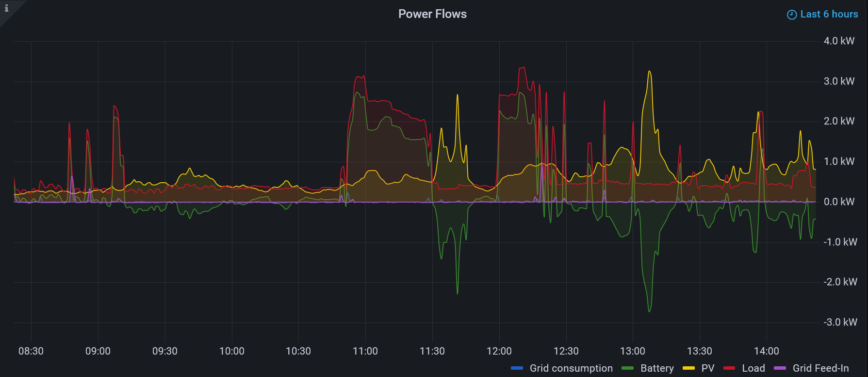Screen dimensions: 868x377
Task: Click the red Load legend color swatch
Action: click(729, 368)
